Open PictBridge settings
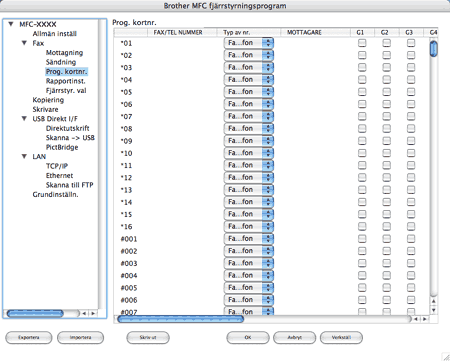This screenshot has width=450, height=361. [x=62, y=147]
